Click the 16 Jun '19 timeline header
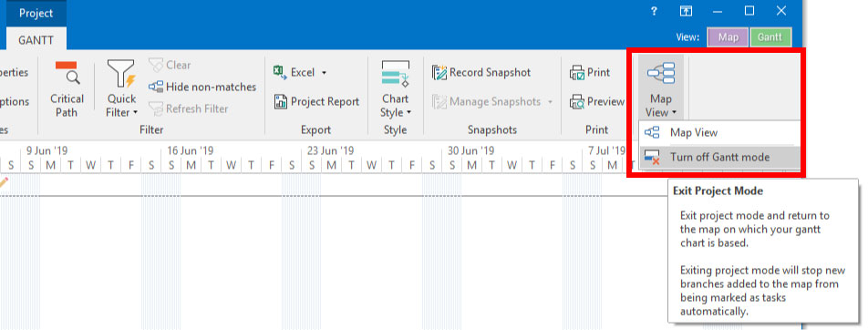 point(190,150)
